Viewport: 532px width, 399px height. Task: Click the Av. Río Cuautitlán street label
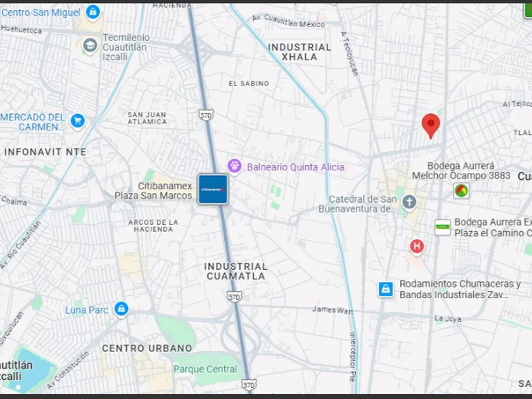tap(20, 244)
